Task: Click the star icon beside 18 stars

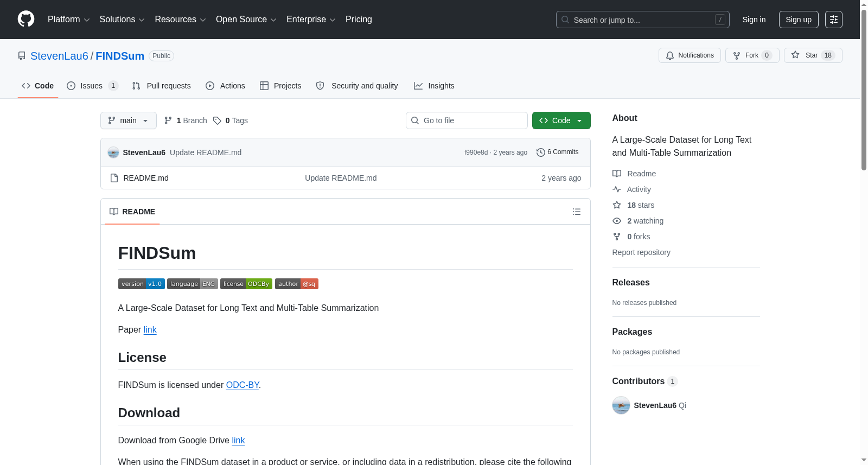Action: [x=617, y=205]
